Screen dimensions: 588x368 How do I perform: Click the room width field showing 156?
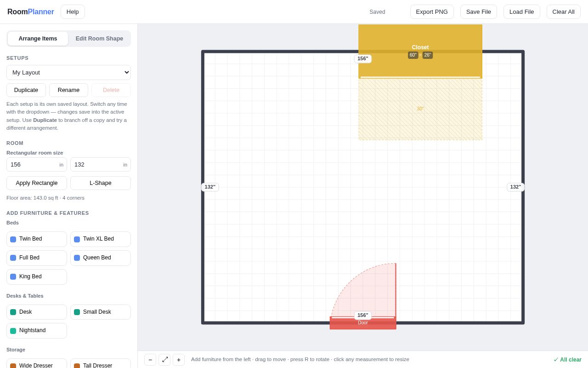coord(37,165)
